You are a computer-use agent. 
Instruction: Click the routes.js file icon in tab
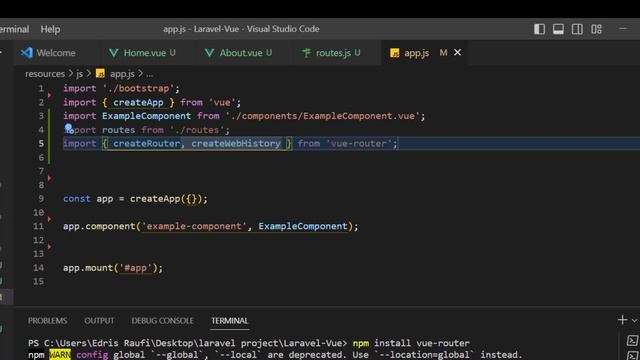point(306,53)
